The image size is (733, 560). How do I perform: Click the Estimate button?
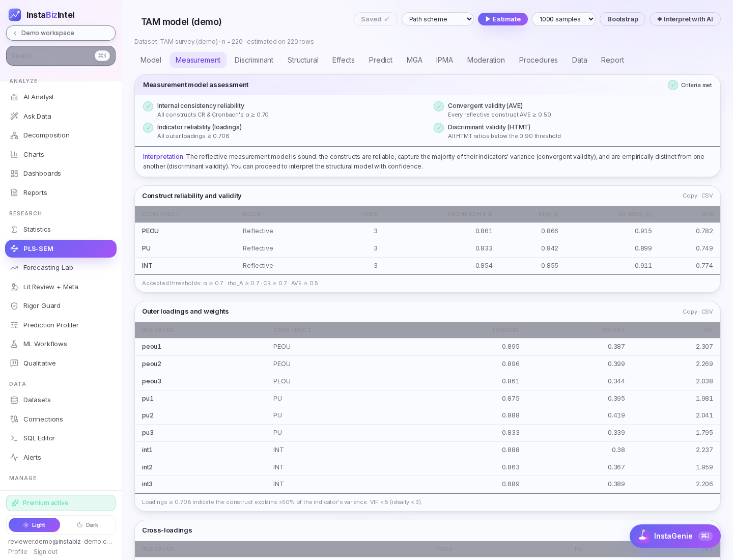click(x=503, y=19)
